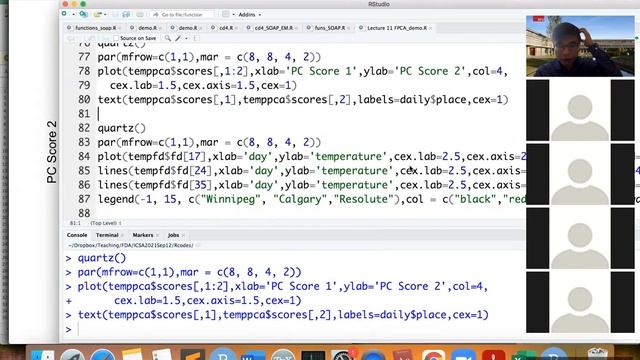Switch to cd4.R tab
The height and width of the screenshot is (360, 640).
[226, 28]
